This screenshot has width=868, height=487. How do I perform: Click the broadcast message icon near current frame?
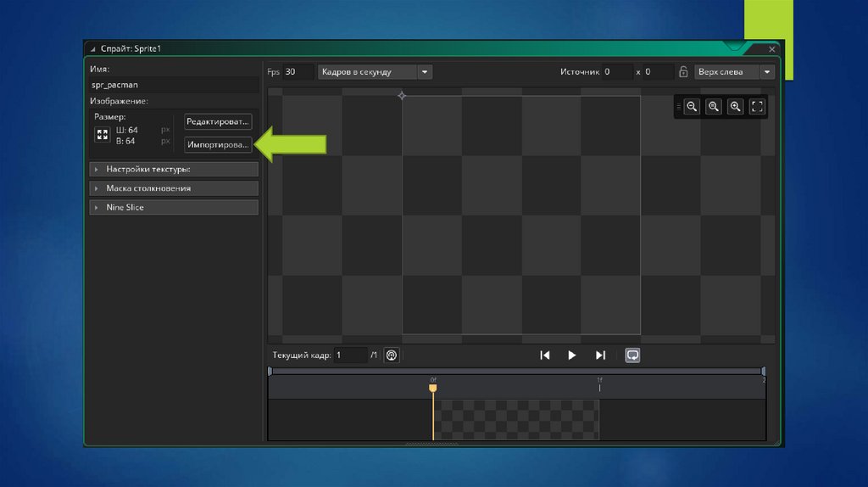click(x=391, y=355)
